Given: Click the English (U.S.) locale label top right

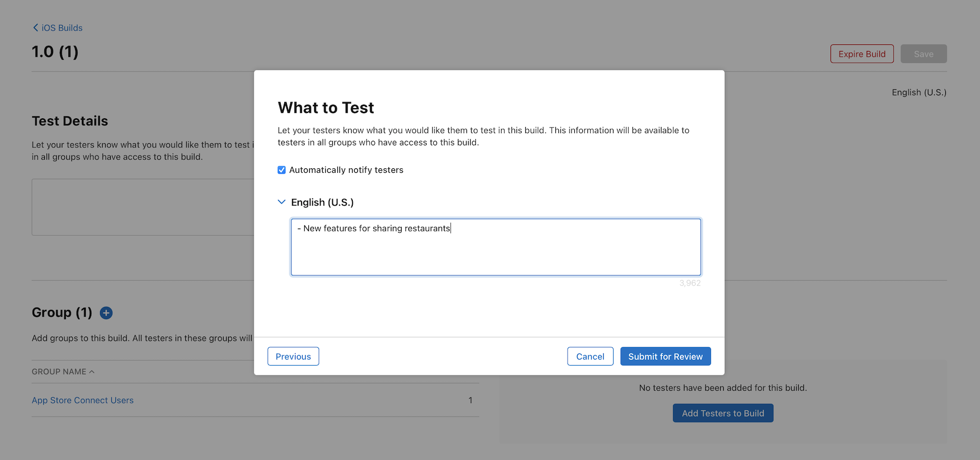Looking at the screenshot, I should (919, 92).
